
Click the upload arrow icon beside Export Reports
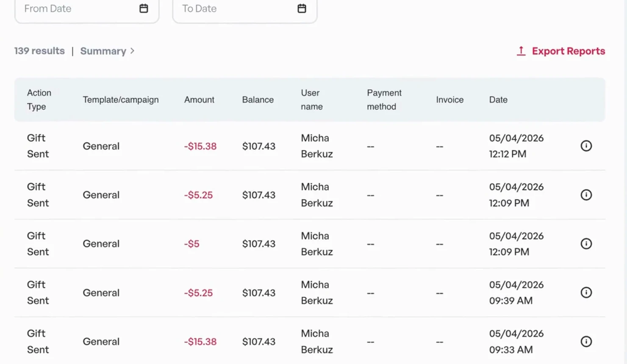pyautogui.click(x=521, y=51)
